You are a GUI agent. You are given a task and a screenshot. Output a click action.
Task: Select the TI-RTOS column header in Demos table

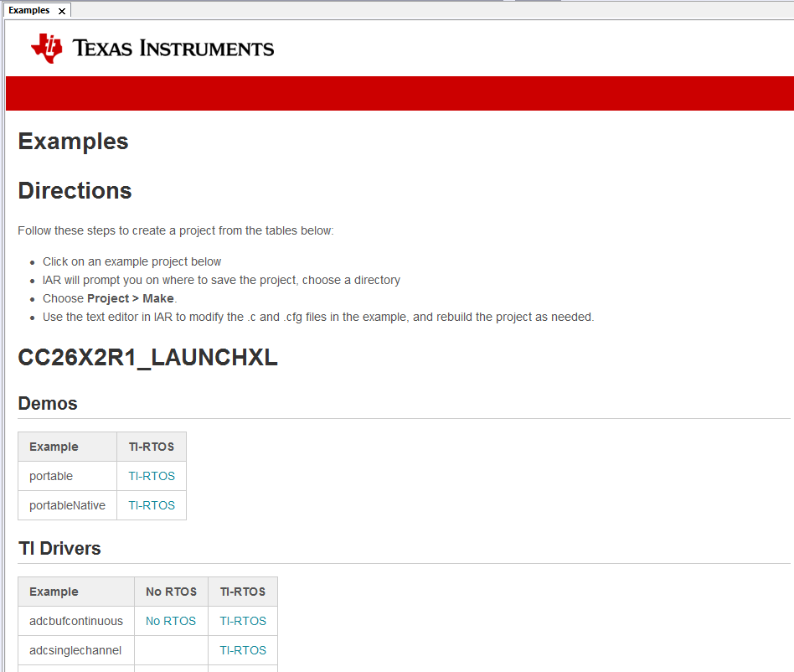click(x=152, y=446)
